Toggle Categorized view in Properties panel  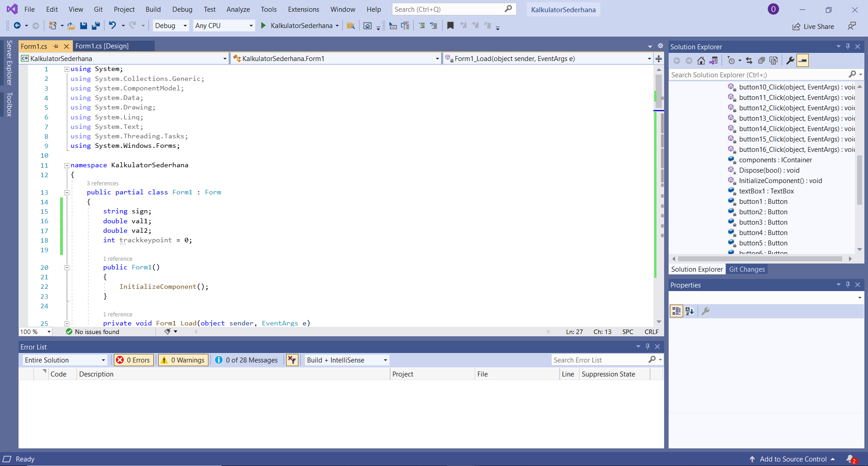click(676, 311)
